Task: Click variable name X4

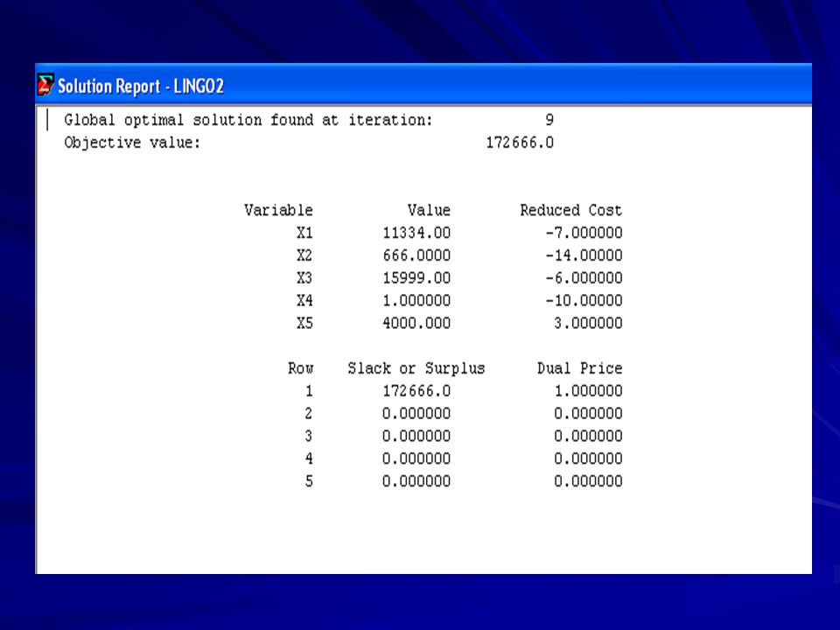Action: (304, 300)
